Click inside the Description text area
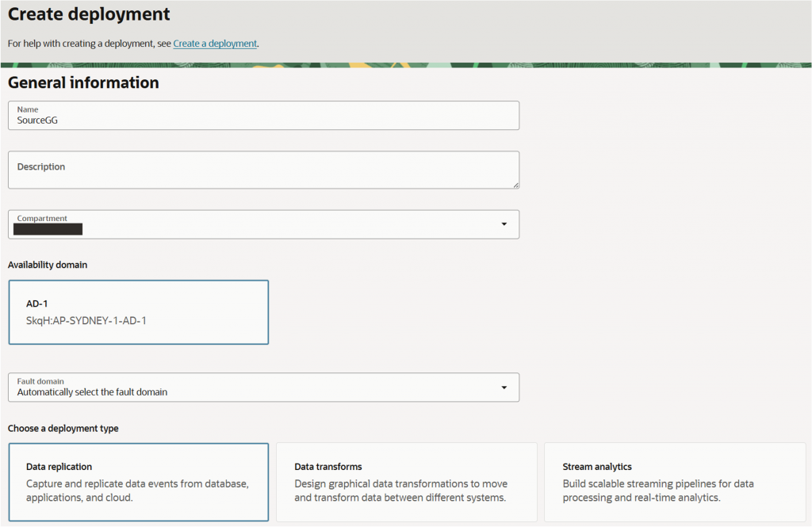This screenshot has height=527, width=812. point(263,169)
